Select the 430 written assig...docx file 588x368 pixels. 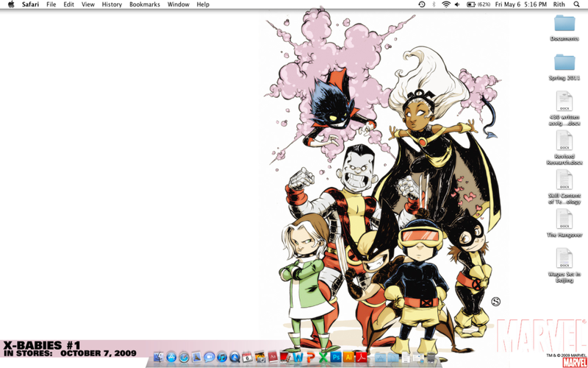click(564, 108)
